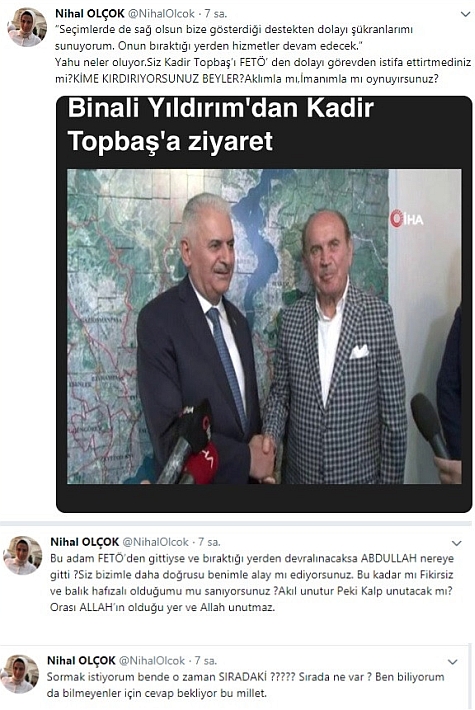Image resolution: width=475 pixels, height=710 pixels.
Task: Open Nihal OLÇOK name on second tweet
Action: pyautogui.click(x=85, y=542)
